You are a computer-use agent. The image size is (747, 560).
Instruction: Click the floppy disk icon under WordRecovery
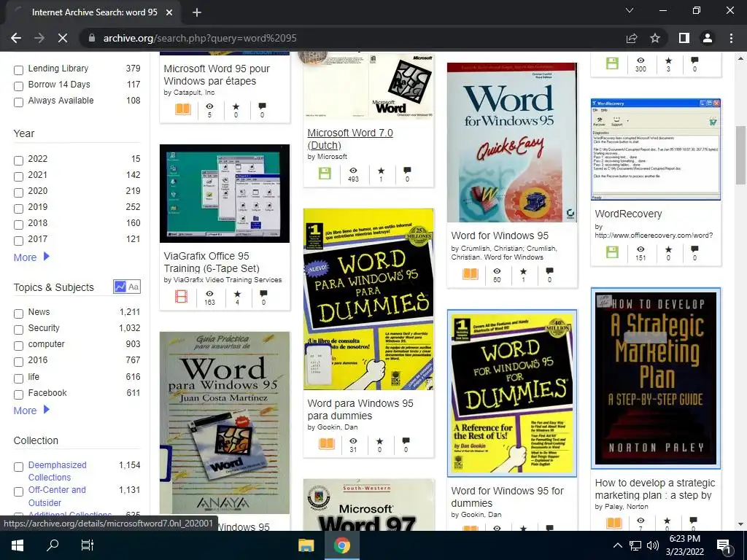612,252
